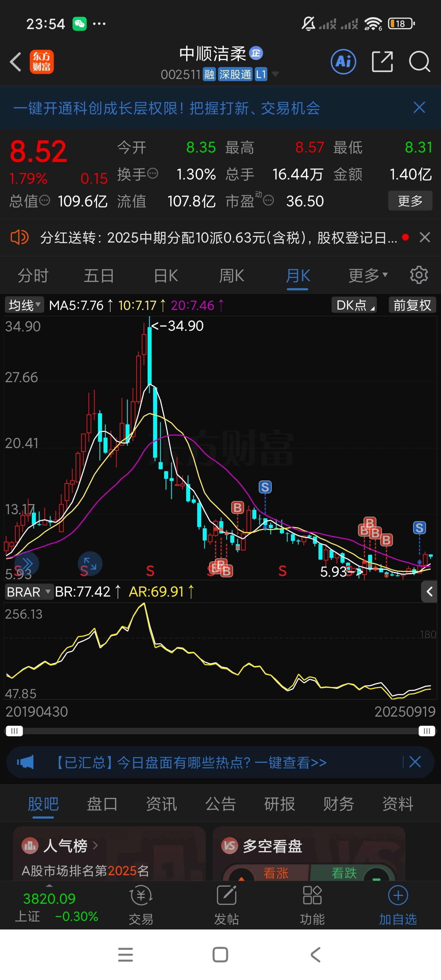This screenshot has width=441, height=980.
Task: Tap the latest blue S signal marker
Action: [419, 527]
